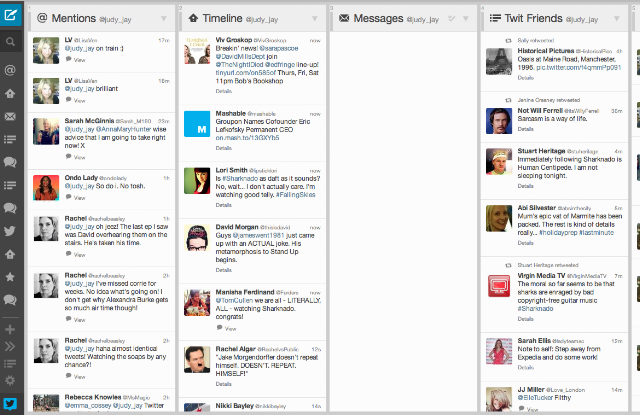This screenshot has width=640, height=415.
Task: Open Details for the Lori Smith tweet
Action: [x=224, y=205]
